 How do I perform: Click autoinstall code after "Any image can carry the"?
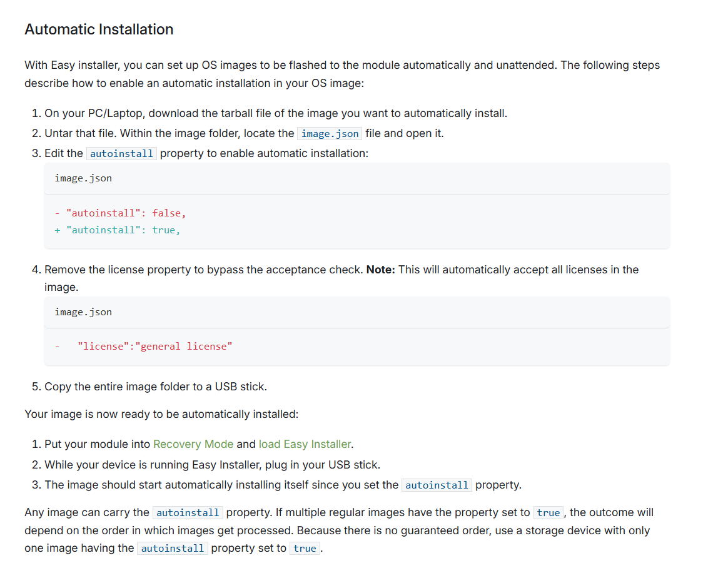pyautogui.click(x=188, y=513)
